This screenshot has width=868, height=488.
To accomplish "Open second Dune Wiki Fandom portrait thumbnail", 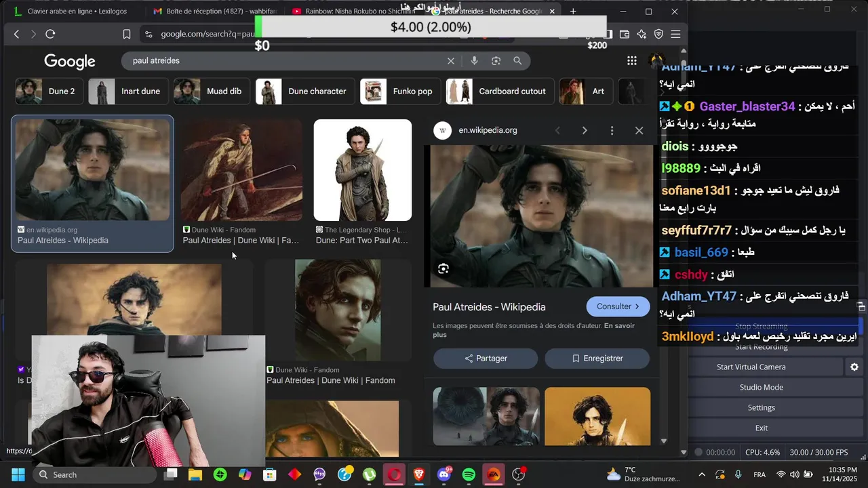I will (x=338, y=310).
